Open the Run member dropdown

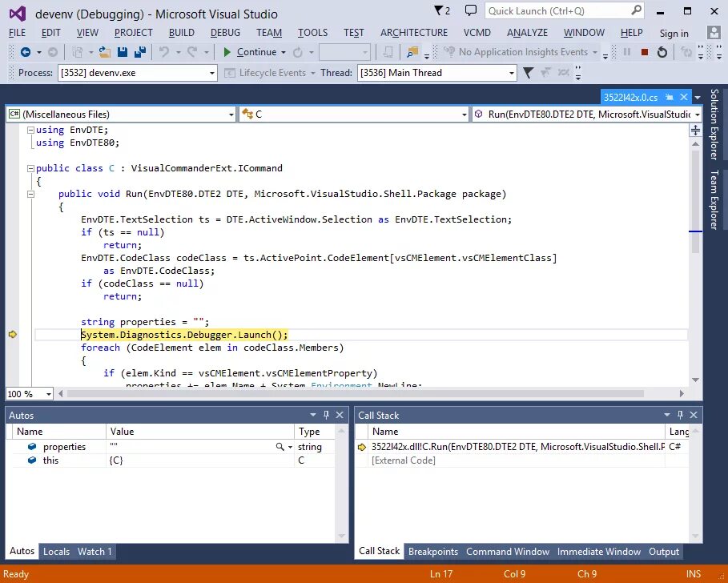697,115
